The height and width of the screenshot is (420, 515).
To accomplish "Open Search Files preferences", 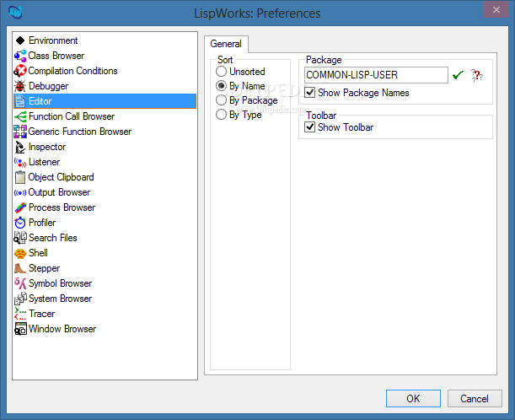I will (105, 238).
